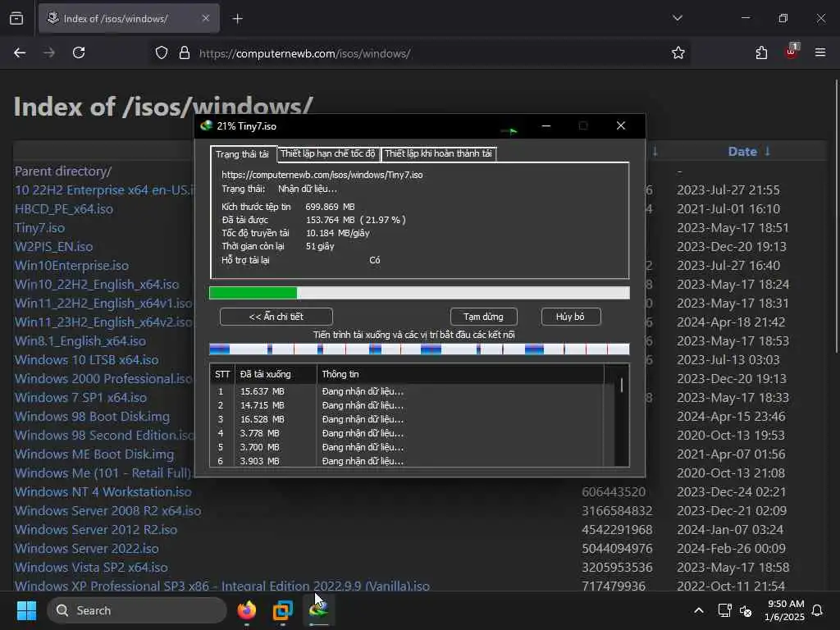Open Windows Start menu
Screen dimensions: 840x630
point(26,610)
